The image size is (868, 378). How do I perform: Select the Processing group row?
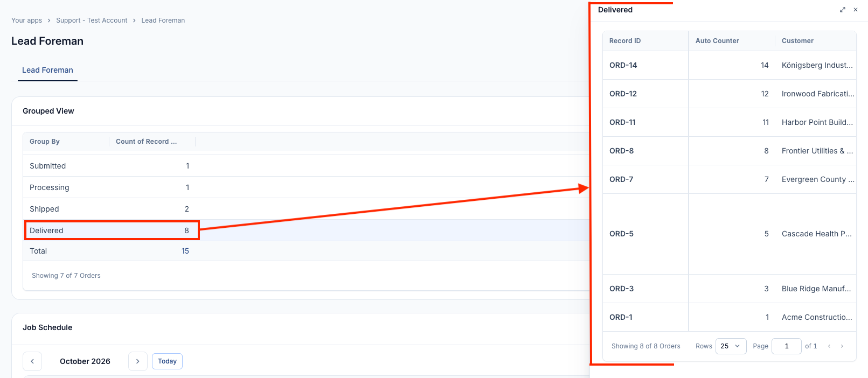pos(306,187)
